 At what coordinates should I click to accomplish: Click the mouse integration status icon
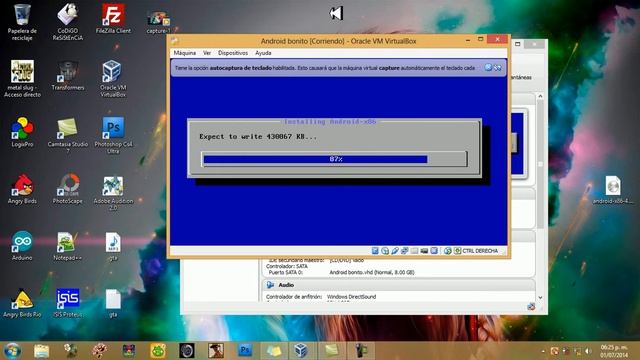pyautogui.click(x=447, y=251)
